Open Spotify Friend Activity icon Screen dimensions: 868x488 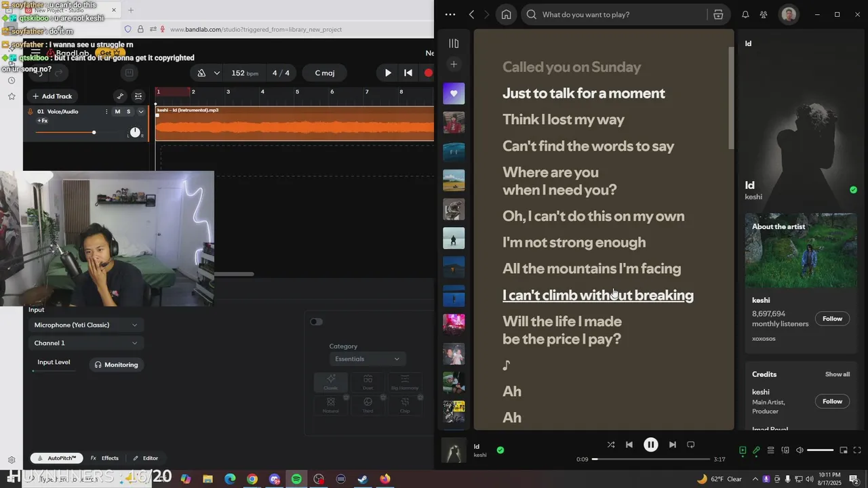click(764, 14)
